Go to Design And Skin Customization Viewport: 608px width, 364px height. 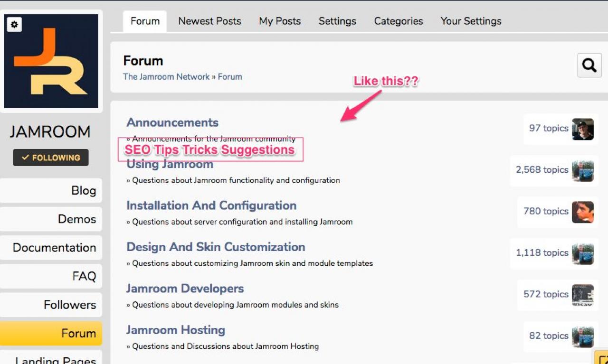tap(216, 247)
